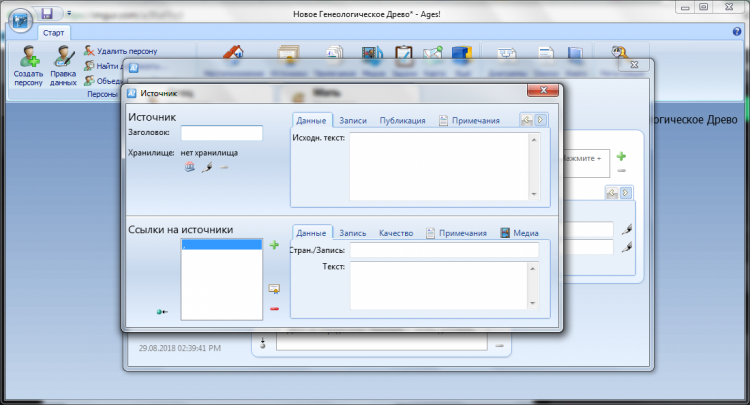Open the Ages! application round menu button
750x405 pixels.
[20, 21]
